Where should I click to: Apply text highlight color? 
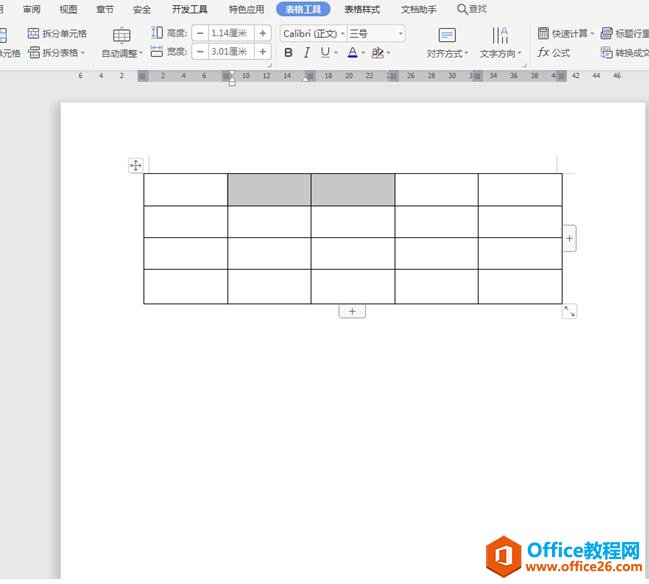coord(377,53)
